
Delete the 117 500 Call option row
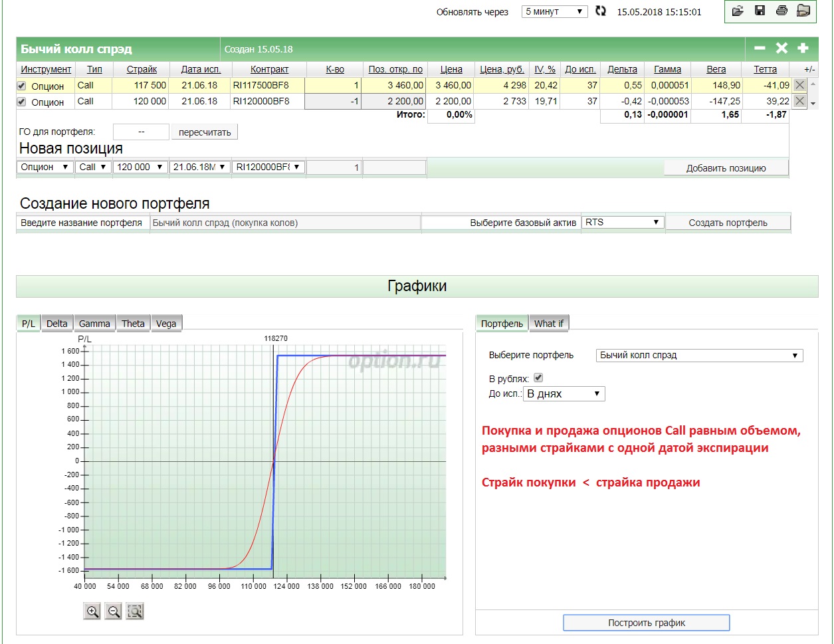tap(799, 85)
